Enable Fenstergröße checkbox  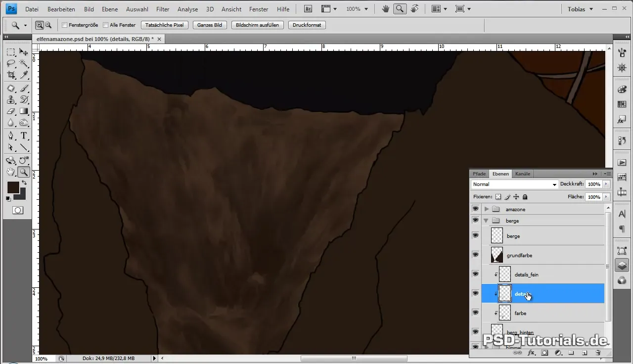point(64,25)
